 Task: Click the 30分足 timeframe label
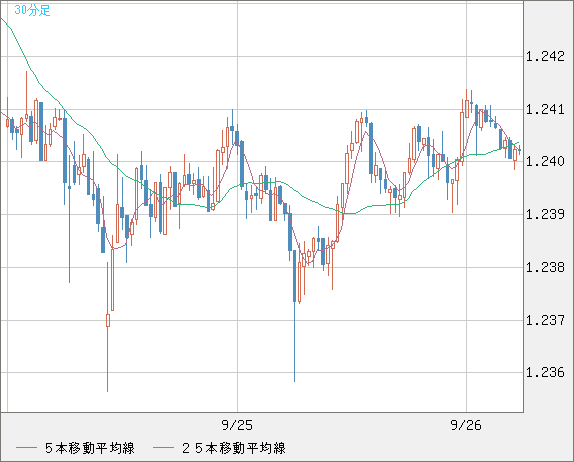32,10
